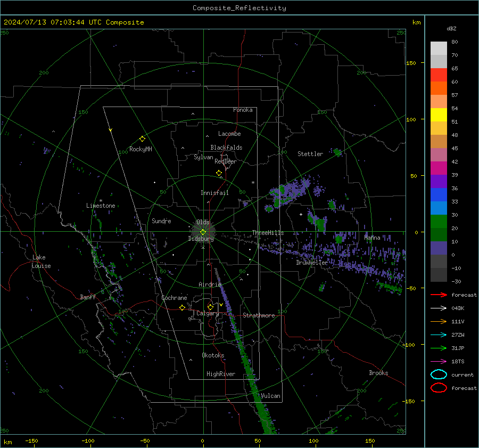Click the HighRiver town label
This screenshot has height=448, width=479.
click(x=221, y=374)
